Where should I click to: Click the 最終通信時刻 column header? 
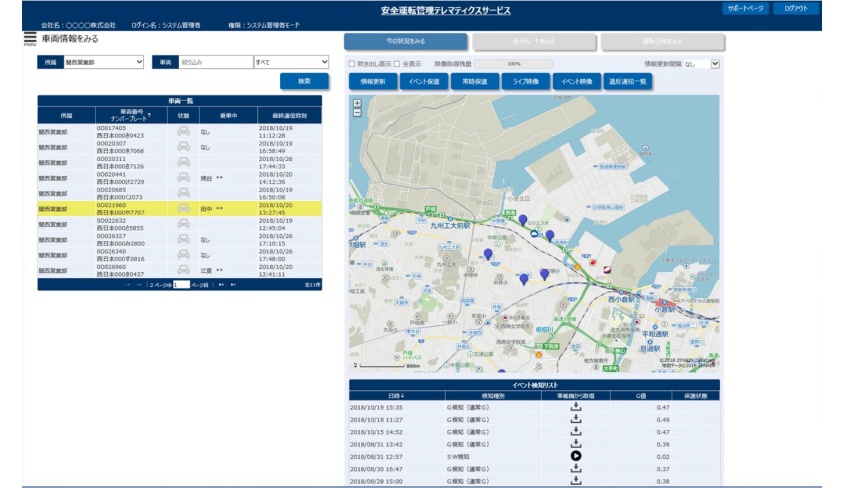(x=289, y=115)
